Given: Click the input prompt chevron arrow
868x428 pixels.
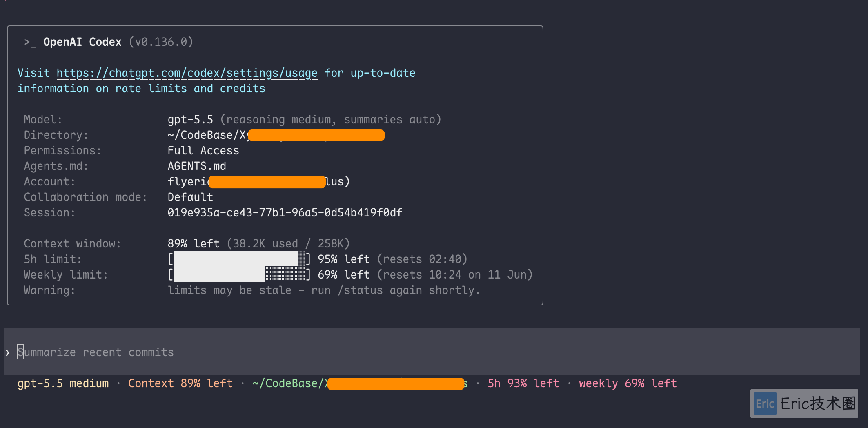Looking at the screenshot, I should (x=8, y=352).
